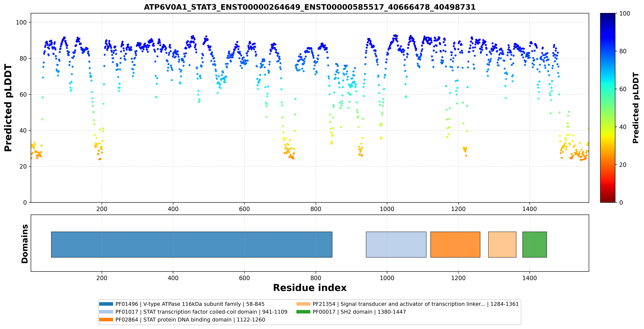644x329 pixels.
Task: Click the SH2 domain legend entry text
Action: (359, 312)
